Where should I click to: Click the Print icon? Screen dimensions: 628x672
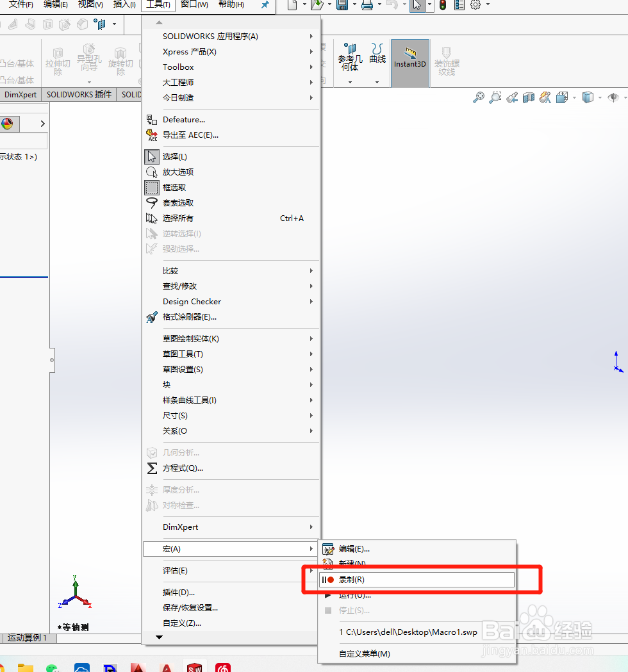pos(367,4)
